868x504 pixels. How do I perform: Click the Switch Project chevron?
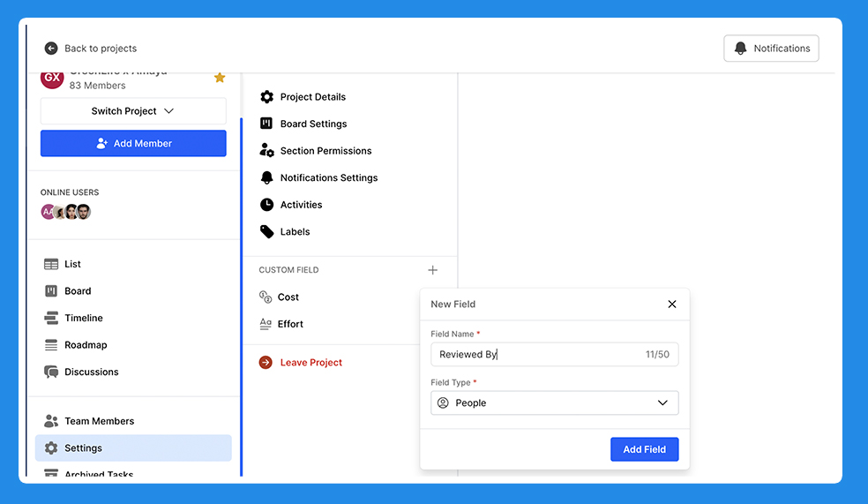click(x=168, y=110)
